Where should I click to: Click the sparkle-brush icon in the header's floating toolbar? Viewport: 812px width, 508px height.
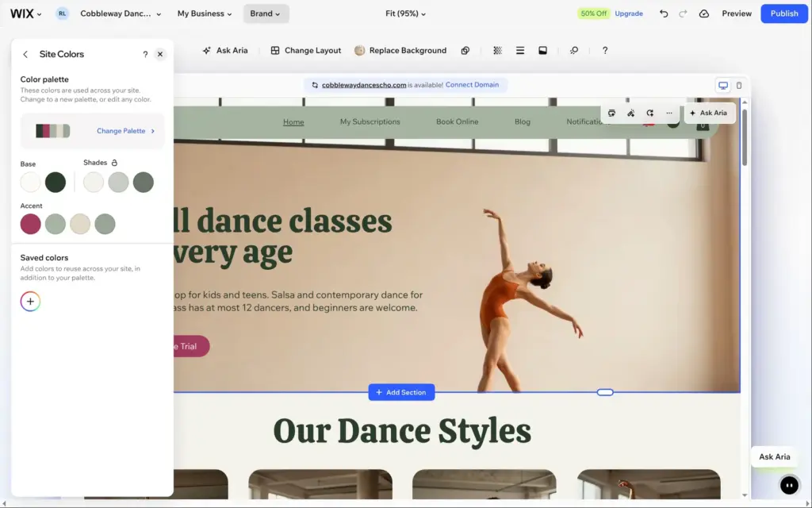(630, 113)
